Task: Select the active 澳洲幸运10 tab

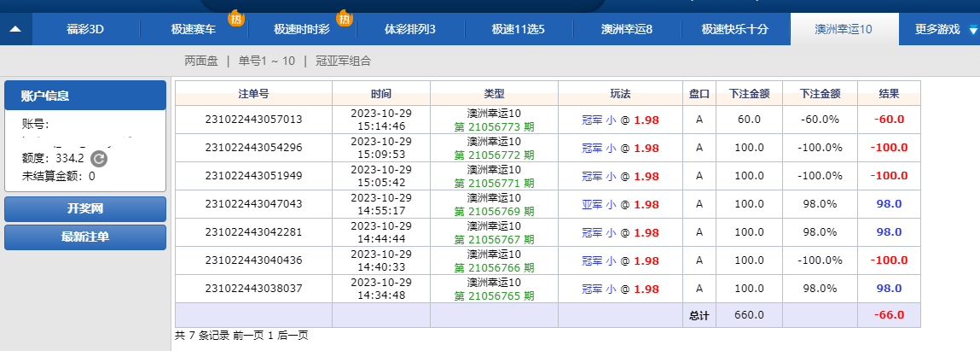Action: coord(844,29)
